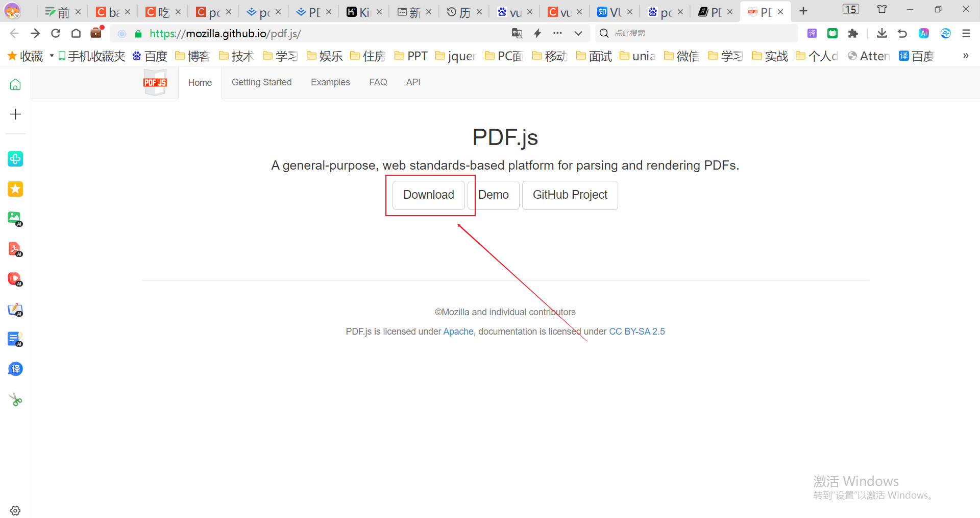980x518 pixels.
Task: Click the browser home page icon
Action: tap(76, 34)
